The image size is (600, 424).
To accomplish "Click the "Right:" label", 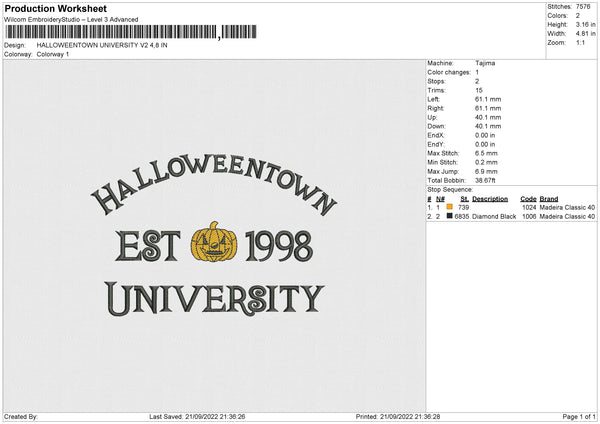I will [x=435, y=108].
